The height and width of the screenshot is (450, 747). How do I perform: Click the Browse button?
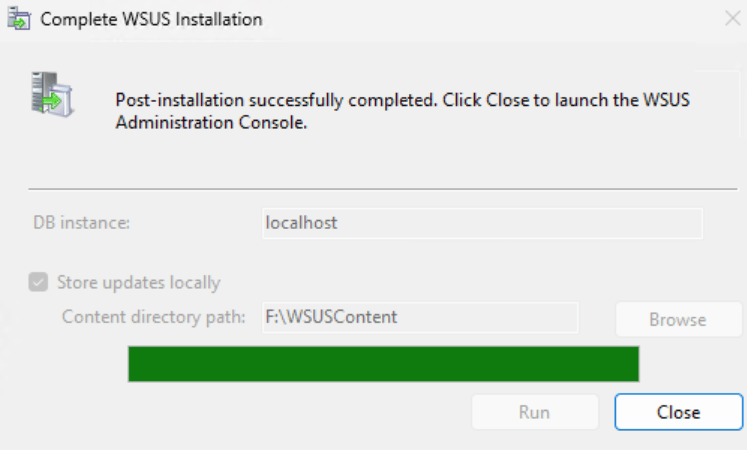tap(678, 320)
